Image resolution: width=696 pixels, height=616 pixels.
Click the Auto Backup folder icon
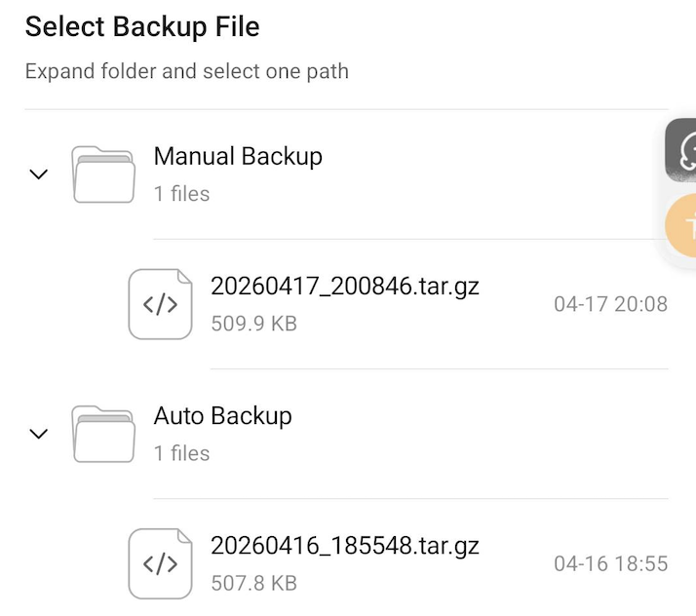tap(103, 434)
